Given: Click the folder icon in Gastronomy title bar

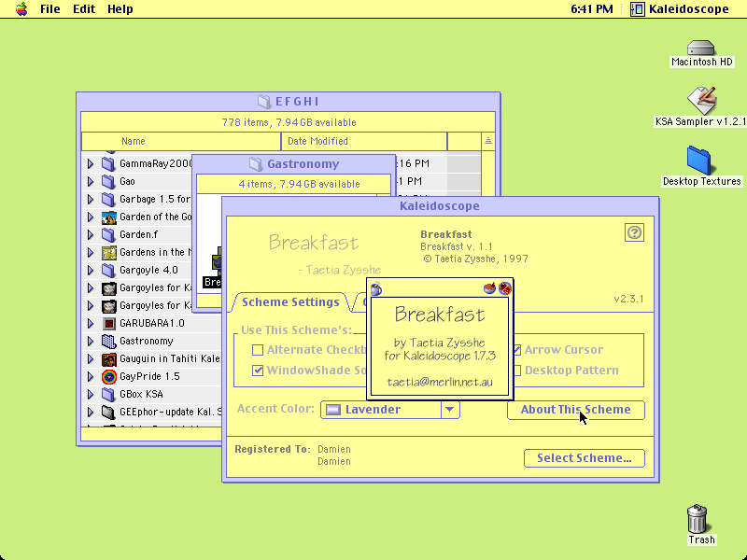Looking at the screenshot, I should coord(256,164).
